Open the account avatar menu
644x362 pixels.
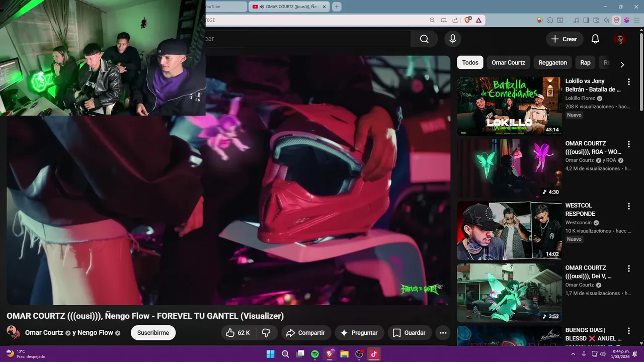pyautogui.click(x=619, y=39)
